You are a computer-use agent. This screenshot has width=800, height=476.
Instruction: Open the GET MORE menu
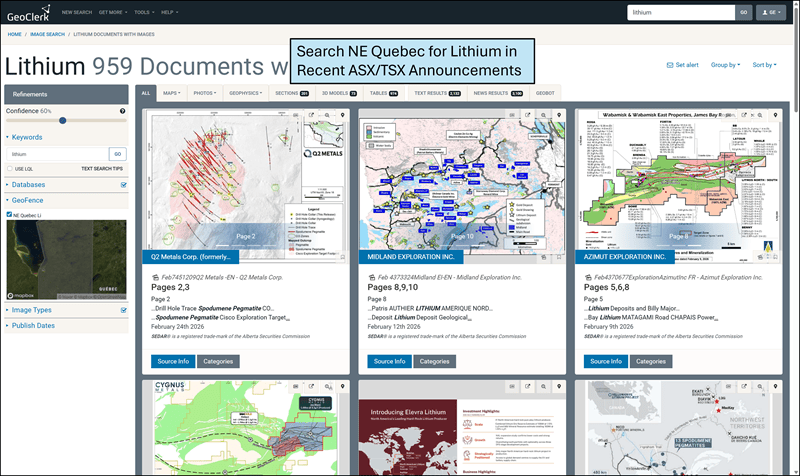(x=113, y=12)
